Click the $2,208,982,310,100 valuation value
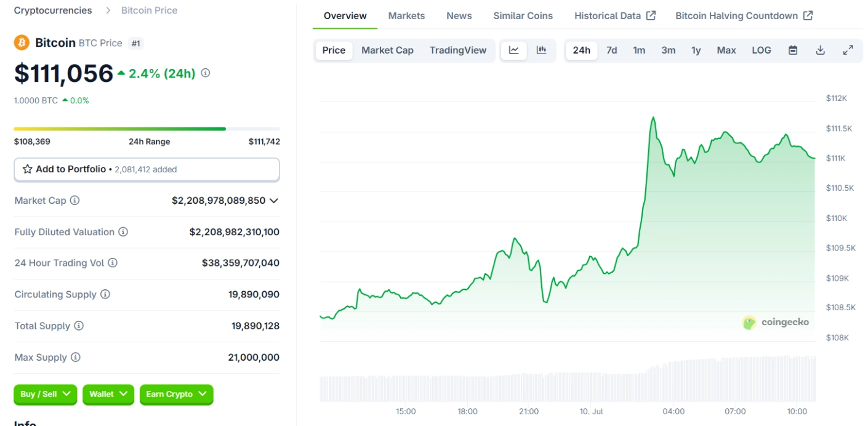Image resolution: width=868 pixels, height=426 pixels. [235, 232]
